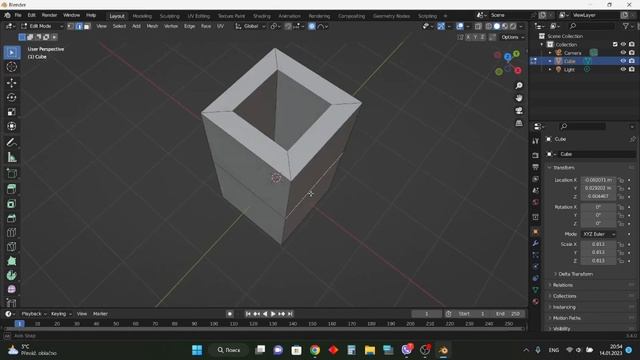Image resolution: width=640 pixels, height=360 pixels.
Task: Toggle Collection exclude checkbox in outliner
Action: click(615, 44)
